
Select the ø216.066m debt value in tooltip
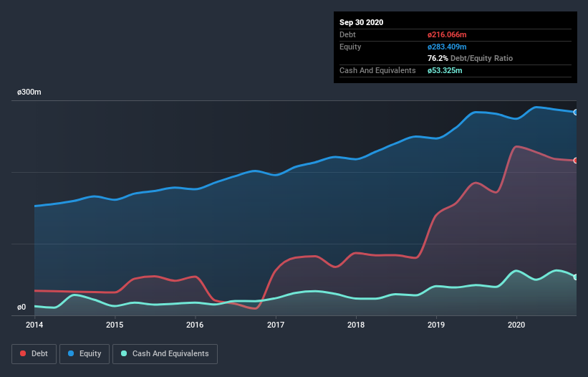click(x=447, y=34)
